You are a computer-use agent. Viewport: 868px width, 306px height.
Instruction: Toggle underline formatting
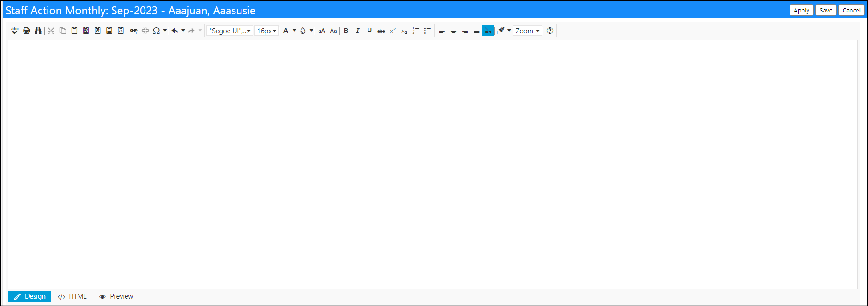click(x=369, y=31)
